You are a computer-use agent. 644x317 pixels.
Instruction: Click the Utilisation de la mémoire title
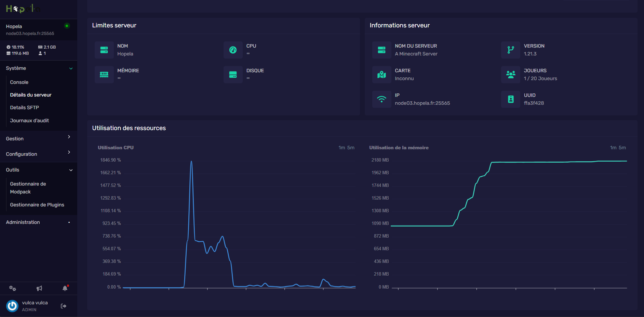399,148
